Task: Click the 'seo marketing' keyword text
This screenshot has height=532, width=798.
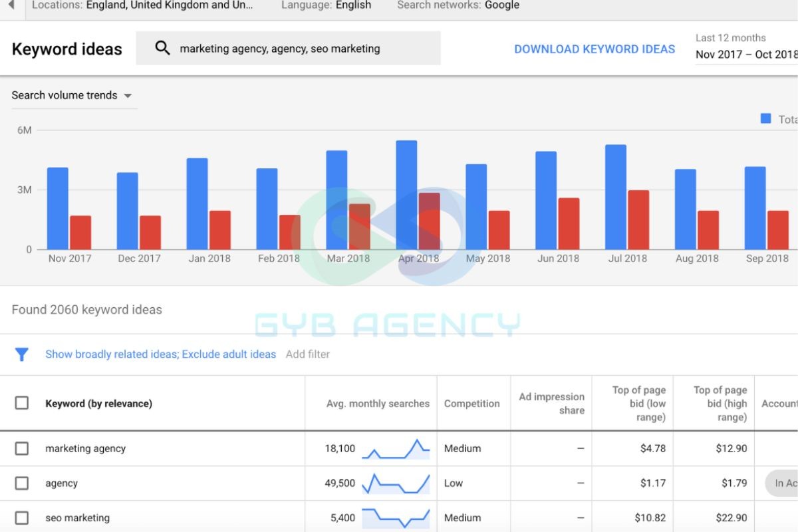Action: (x=77, y=518)
